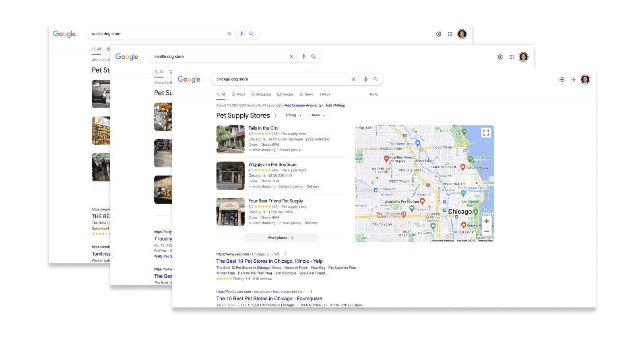Zoom out on the Chicago map
644x338 pixels.
point(487,231)
